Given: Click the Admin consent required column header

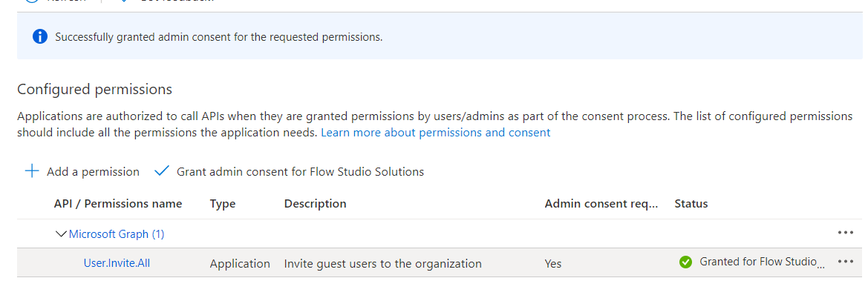Looking at the screenshot, I should tap(601, 204).
